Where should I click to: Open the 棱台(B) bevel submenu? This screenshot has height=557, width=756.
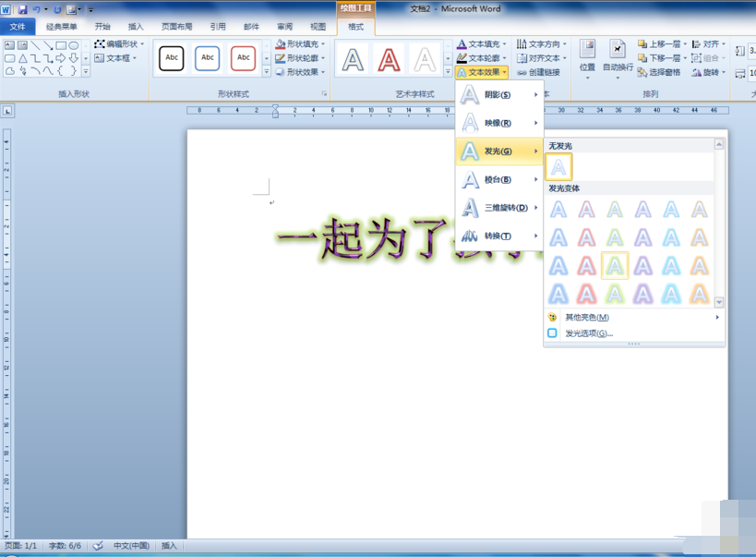pyautogui.click(x=499, y=179)
